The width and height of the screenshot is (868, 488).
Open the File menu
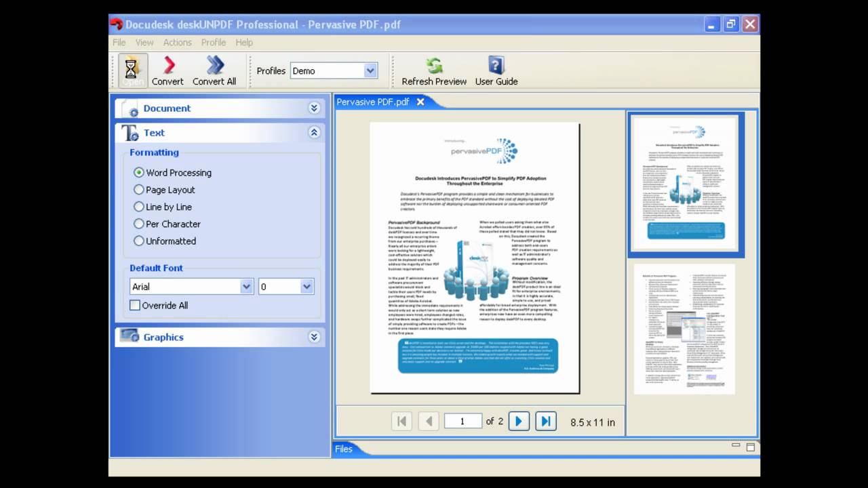pos(119,42)
